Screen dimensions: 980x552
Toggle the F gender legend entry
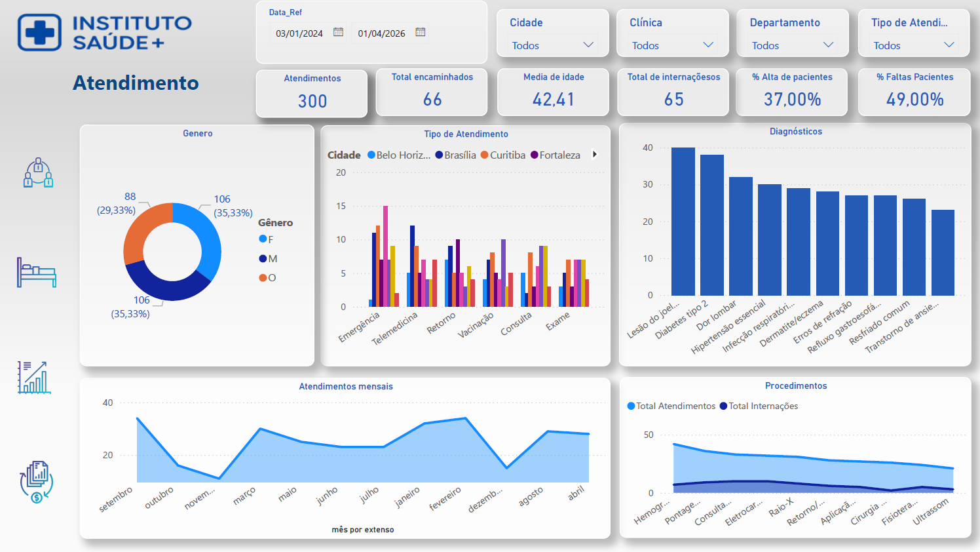click(265, 239)
